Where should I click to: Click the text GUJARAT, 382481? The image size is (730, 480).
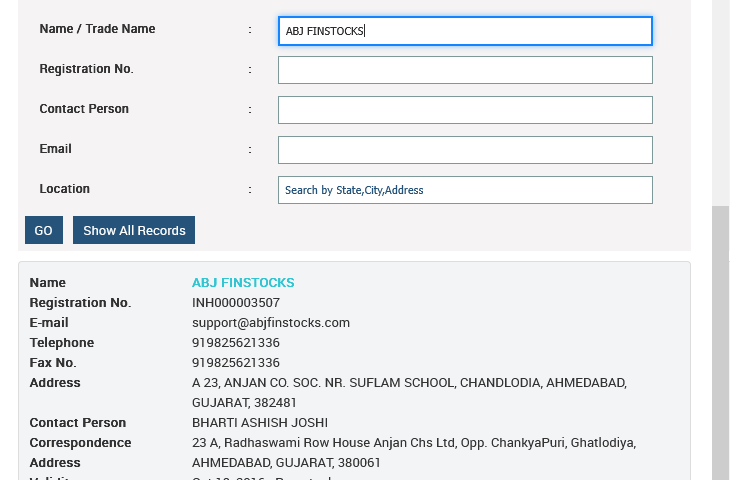pyautogui.click(x=244, y=403)
